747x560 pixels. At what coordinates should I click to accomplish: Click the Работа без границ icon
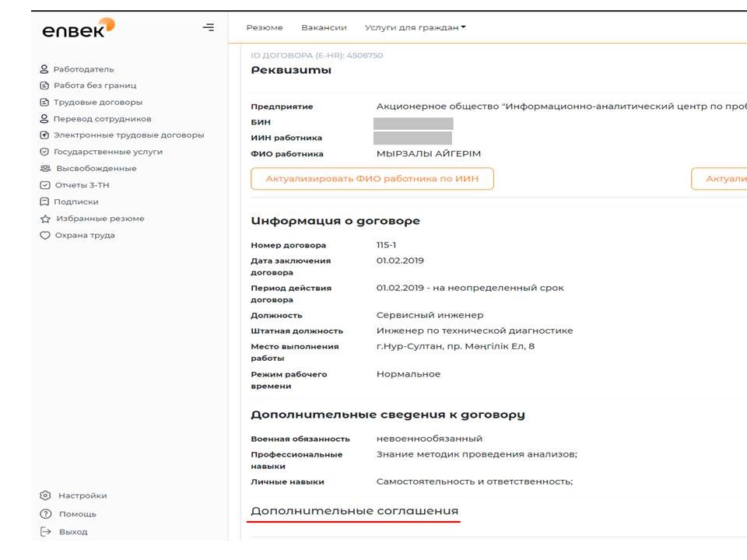click(x=44, y=86)
